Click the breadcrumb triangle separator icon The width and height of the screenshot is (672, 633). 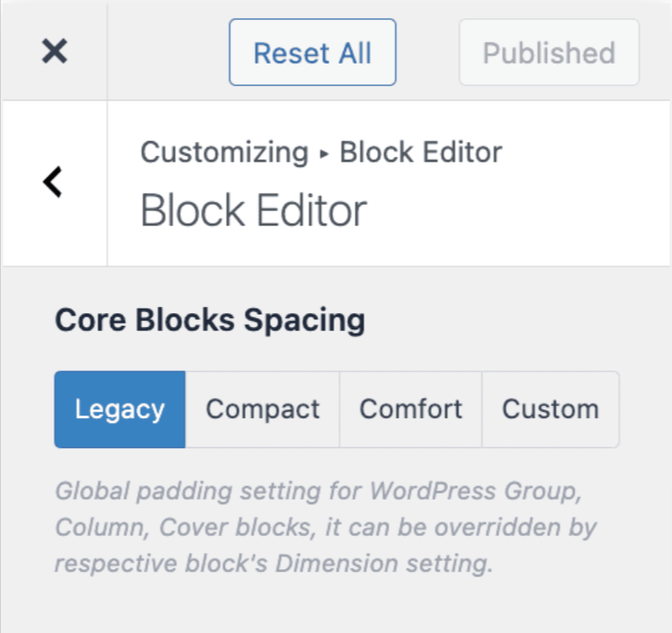(x=324, y=153)
